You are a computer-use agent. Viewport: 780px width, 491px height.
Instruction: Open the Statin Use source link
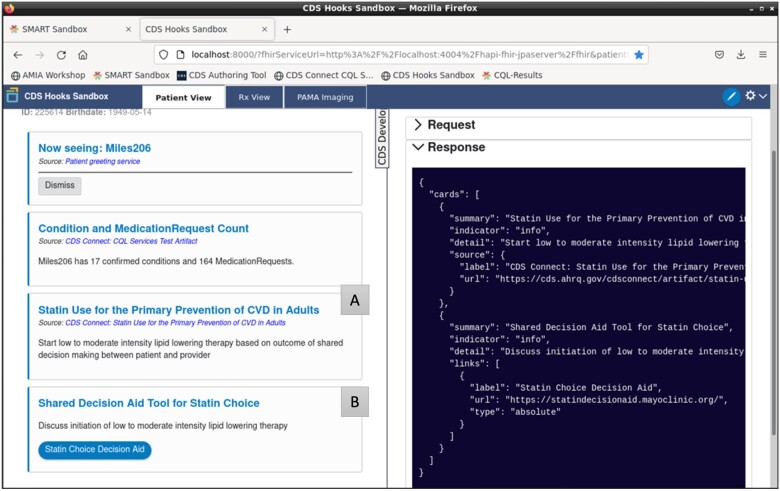pos(176,323)
